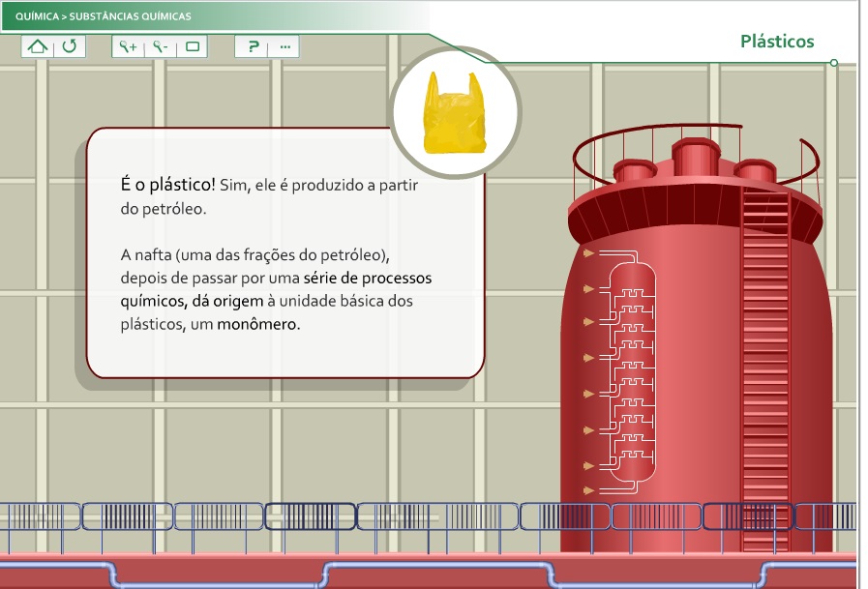Click the Plásticos title
This screenshot has height=589, width=868.
point(776,42)
